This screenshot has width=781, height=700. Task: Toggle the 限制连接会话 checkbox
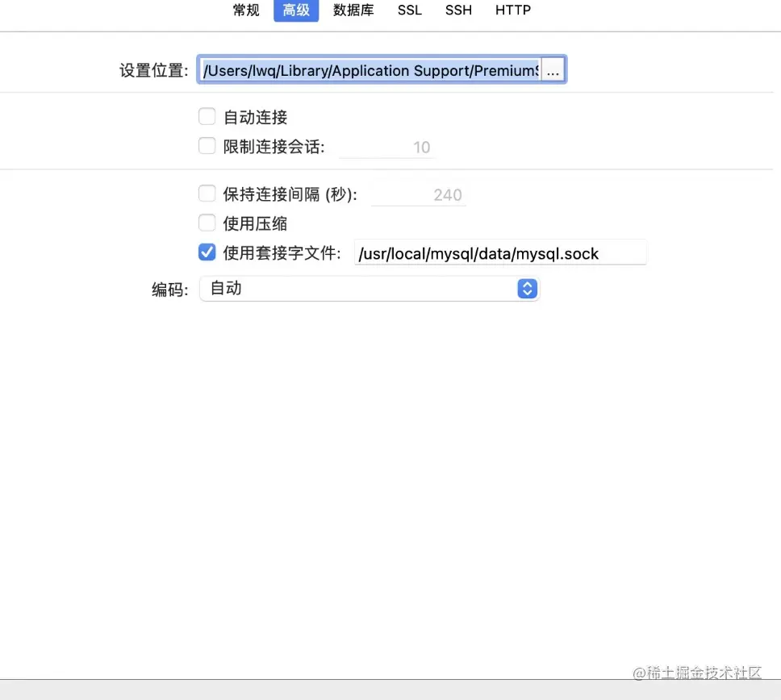(207, 146)
